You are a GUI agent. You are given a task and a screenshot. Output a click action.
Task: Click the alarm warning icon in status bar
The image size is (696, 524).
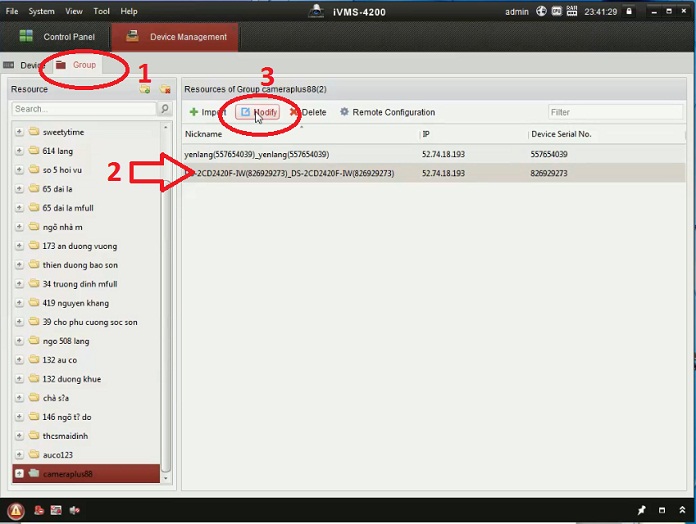[x=16, y=510]
